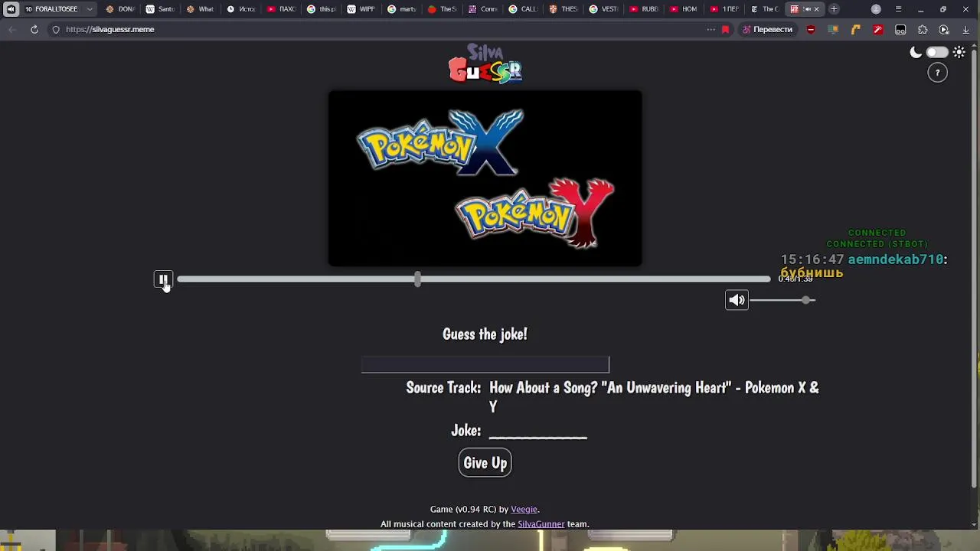Switch to the VEST Google tab
980x551 pixels.
pyautogui.click(x=603, y=9)
